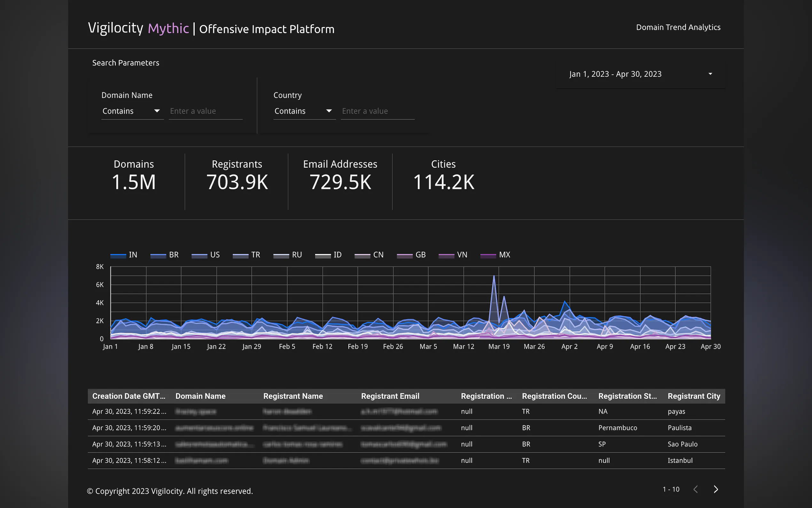Toggle the BR series in chart legend
The image size is (812, 508).
174,255
